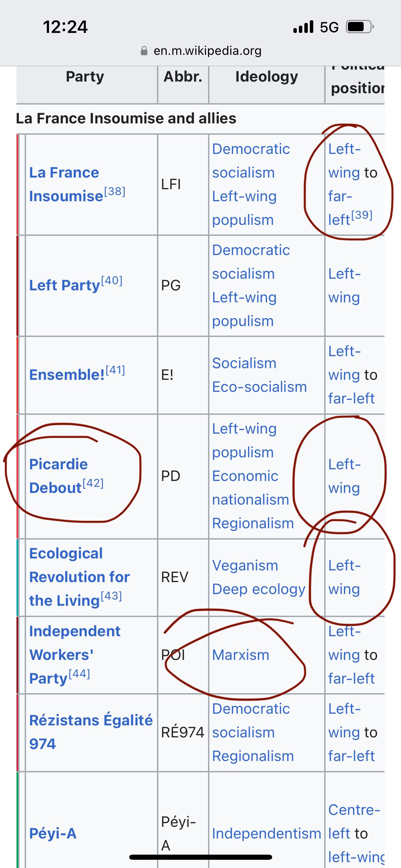The height and width of the screenshot is (868, 401).
Task: Tap the Party column header
Action: pos(85,76)
